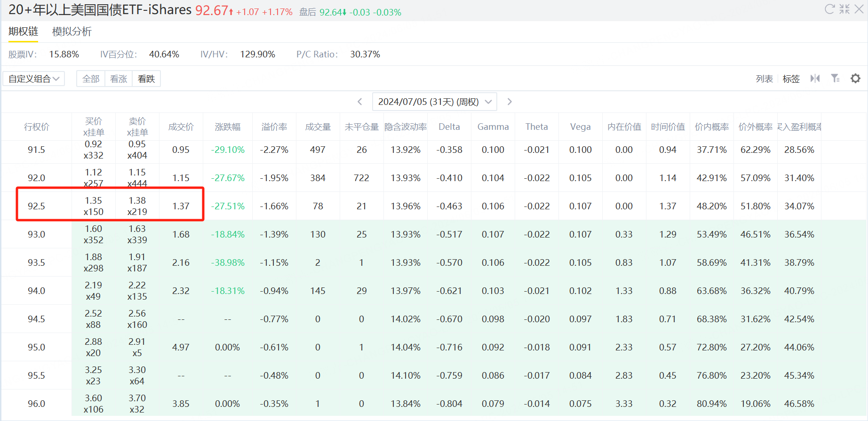Select the 看涨 option type filter
Screen dimensions: 868x421
119,79
